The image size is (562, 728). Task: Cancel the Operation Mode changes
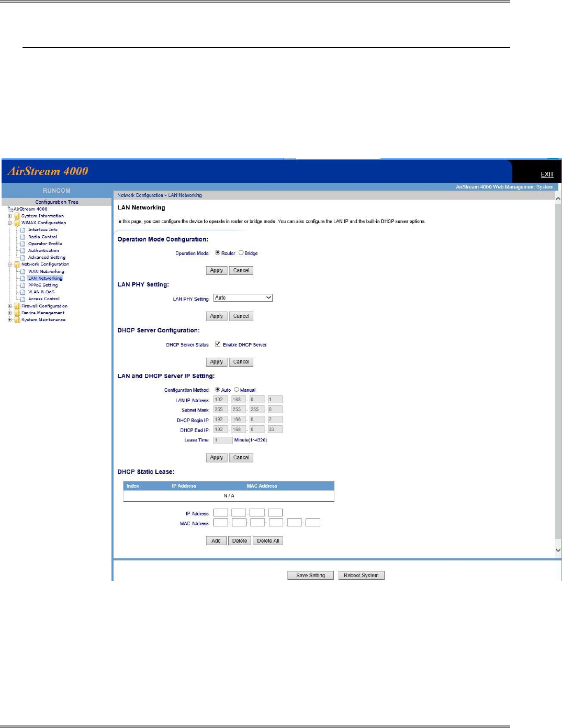point(241,270)
